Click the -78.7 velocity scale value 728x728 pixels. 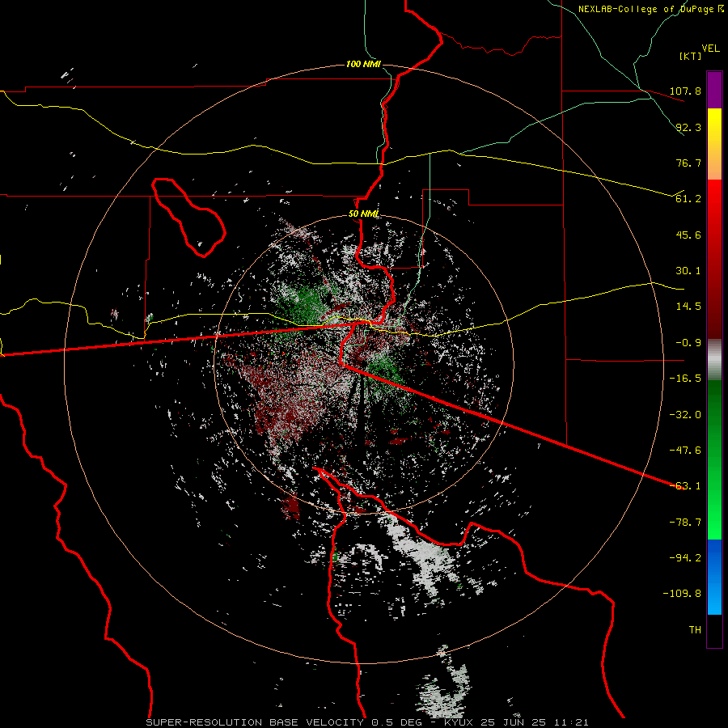pyautogui.click(x=685, y=523)
